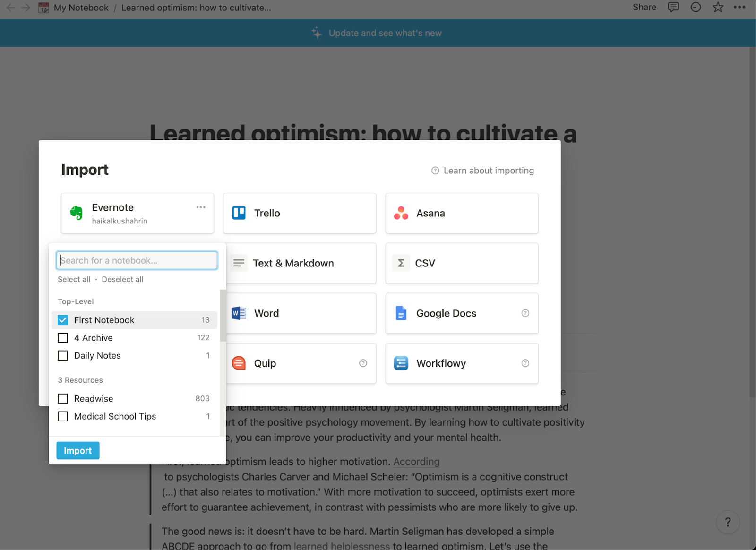Image resolution: width=756 pixels, height=550 pixels.
Task: Click the Trello import icon
Action: coord(239,213)
